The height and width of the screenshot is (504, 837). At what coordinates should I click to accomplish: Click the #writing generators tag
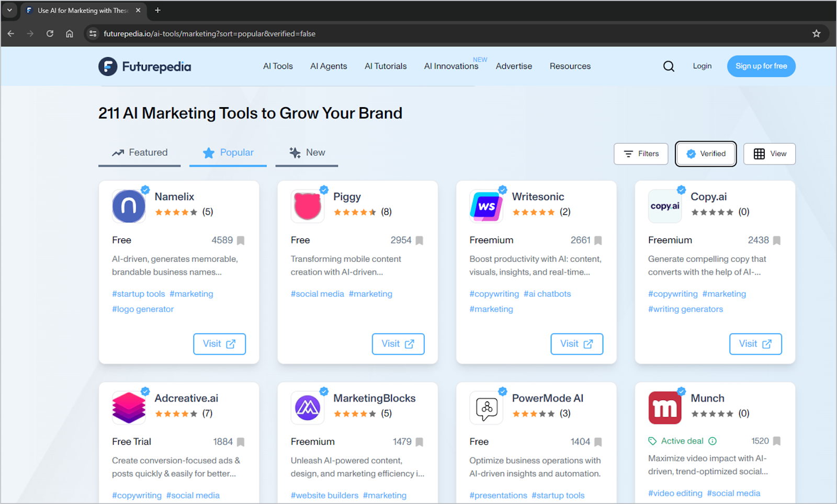685,309
